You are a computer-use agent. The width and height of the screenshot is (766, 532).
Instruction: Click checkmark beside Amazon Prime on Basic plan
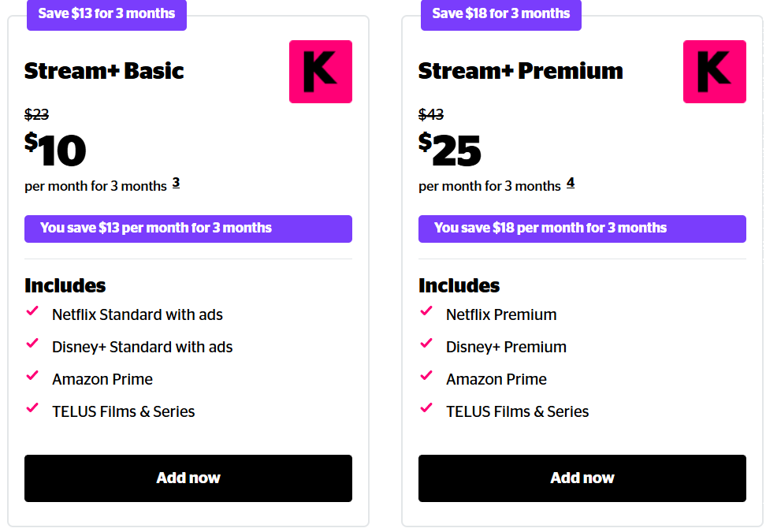point(32,377)
